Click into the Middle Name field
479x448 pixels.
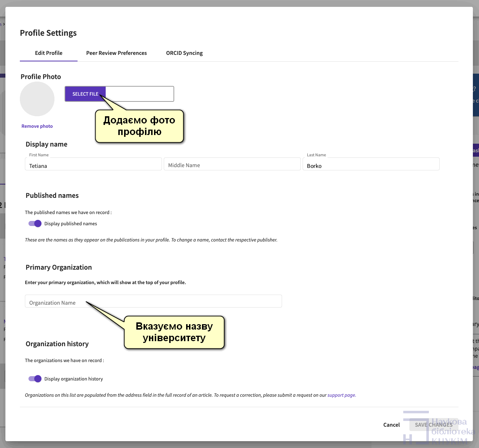(x=232, y=165)
